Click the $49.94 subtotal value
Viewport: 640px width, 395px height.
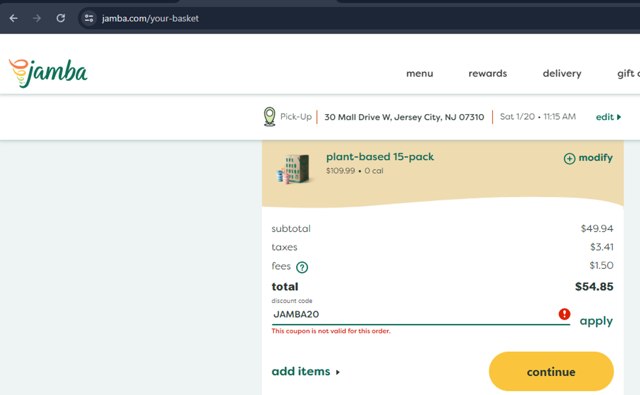[597, 229]
